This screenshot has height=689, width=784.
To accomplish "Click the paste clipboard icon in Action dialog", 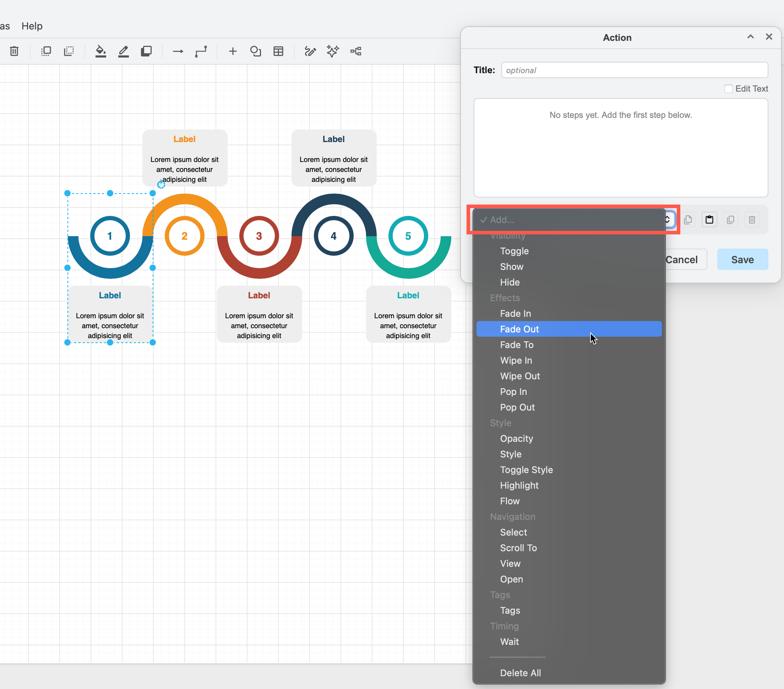I will [709, 220].
